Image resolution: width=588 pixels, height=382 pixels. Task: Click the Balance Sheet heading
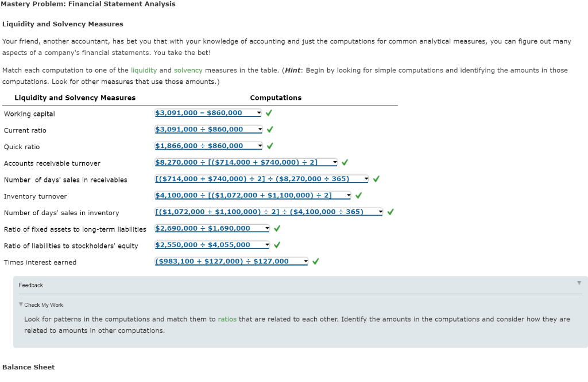pyautogui.click(x=28, y=367)
